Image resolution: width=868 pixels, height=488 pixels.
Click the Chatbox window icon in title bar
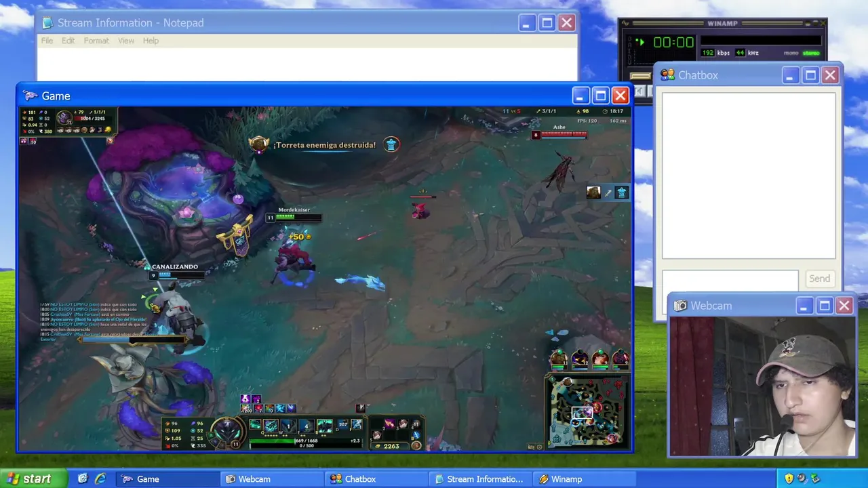coord(667,75)
